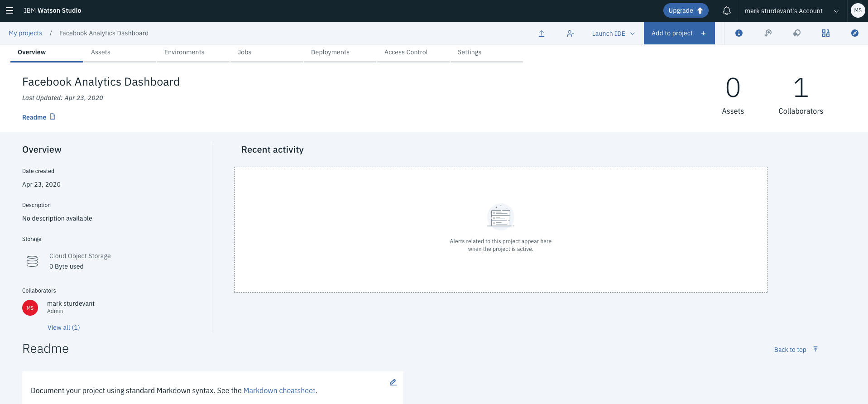Viewport: 868px width, 404px height.
Task: Click the grid apps launcher icon
Action: [x=826, y=33]
